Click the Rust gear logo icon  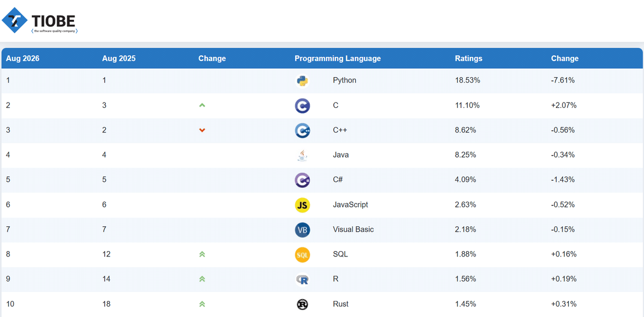tap(303, 304)
